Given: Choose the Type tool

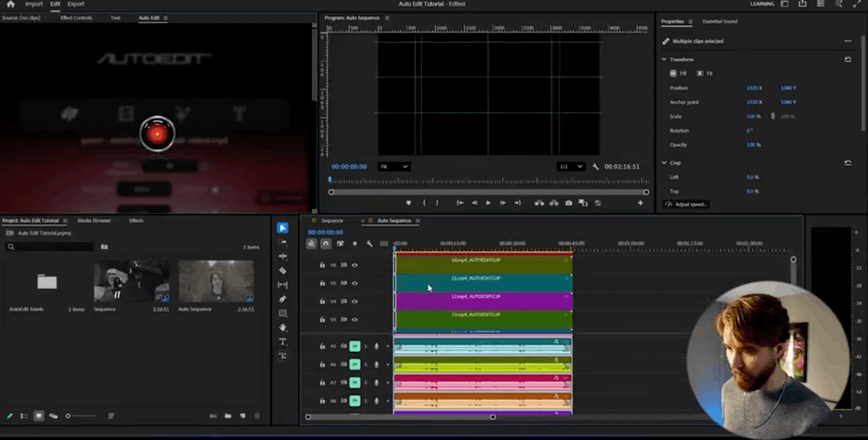Looking at the screenshot, I should 282,341.
